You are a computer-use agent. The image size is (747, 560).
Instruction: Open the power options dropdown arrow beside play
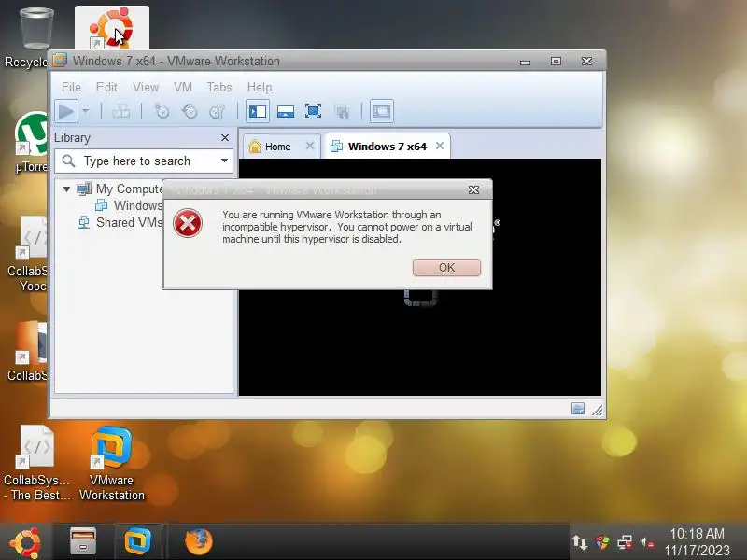click(86, 111)
